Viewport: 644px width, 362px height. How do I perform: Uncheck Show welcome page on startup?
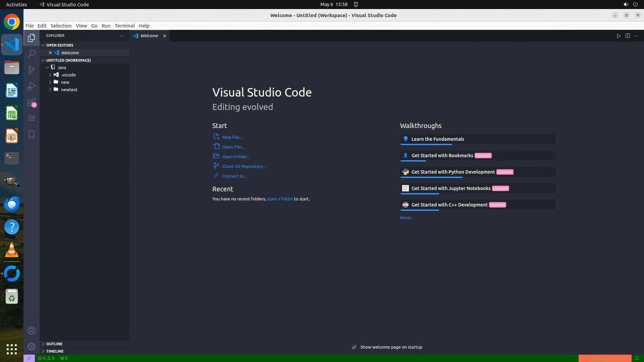[354, 347]
